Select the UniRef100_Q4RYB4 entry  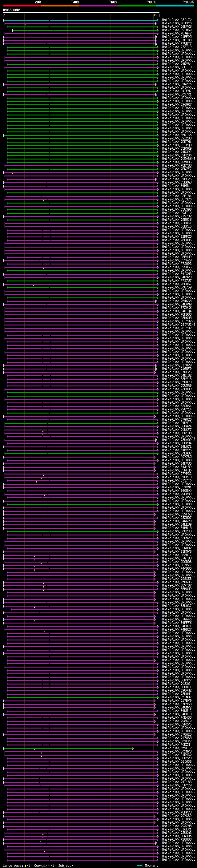(177, 64)
